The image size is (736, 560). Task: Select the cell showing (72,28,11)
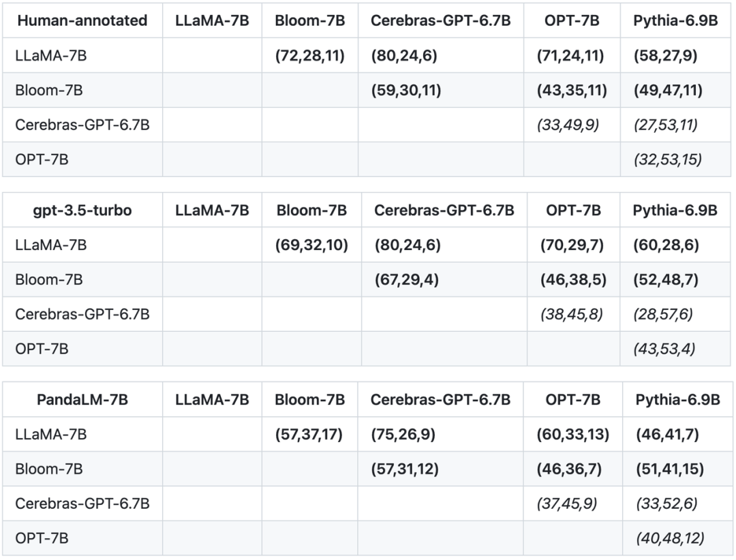click(310, 56)
